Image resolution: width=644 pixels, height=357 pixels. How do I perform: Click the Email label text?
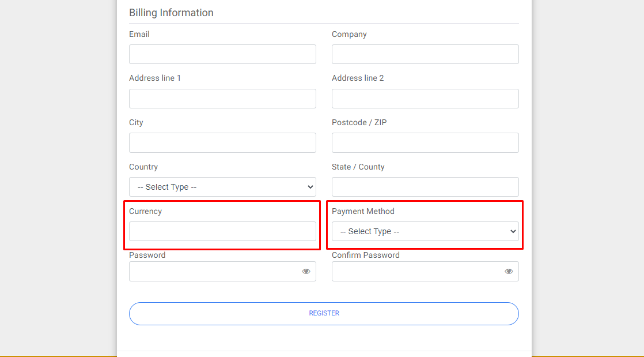pos(139,34)
